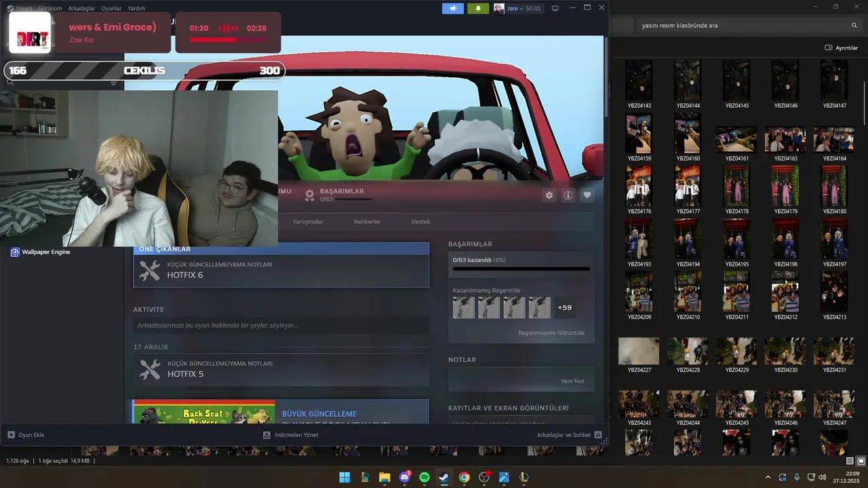Open the Yardım menu

(x=136, y=8)
